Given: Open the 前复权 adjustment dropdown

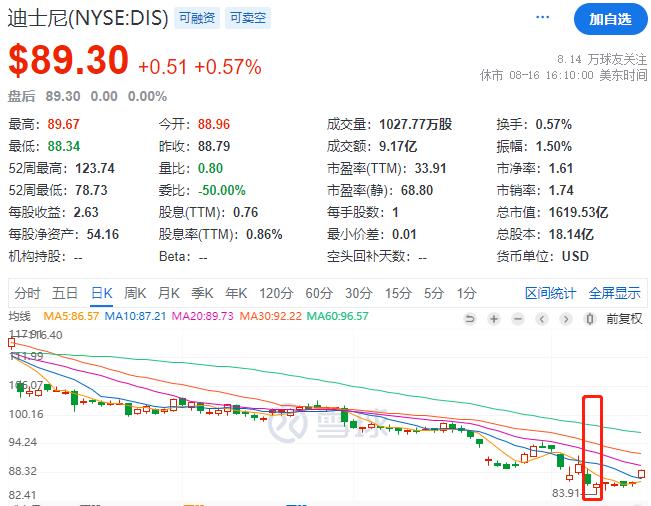Looking at the screenshot, I should pyautogui.click(x=624, y=319).
